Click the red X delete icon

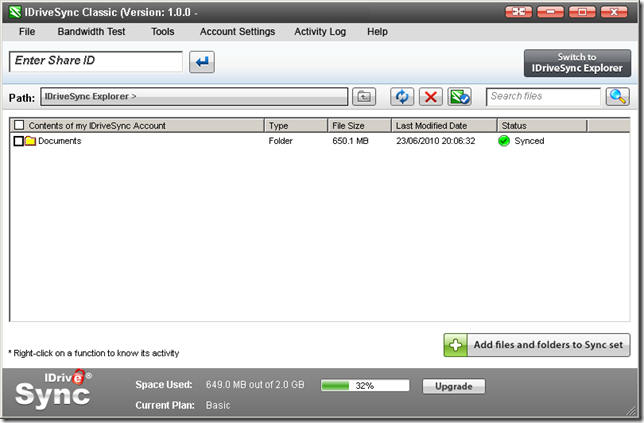pyautogui.click(x=430, y=97)
